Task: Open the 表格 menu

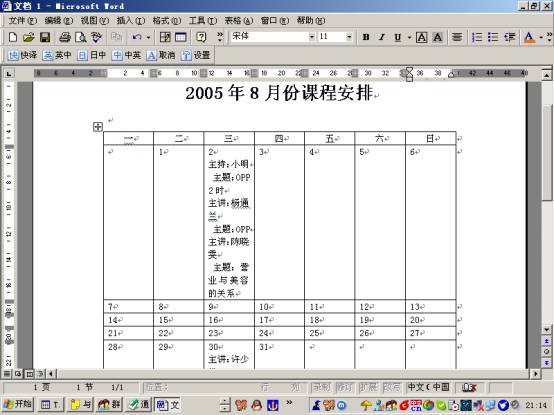Action: (239, 21)
